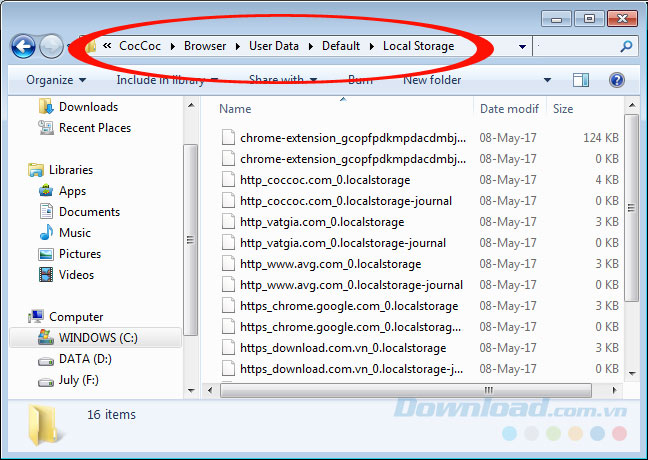Select http_coccoc.com_0.localstorage-journal file name
This screenshot has height=460, width=648.
[x=346, y=201]
